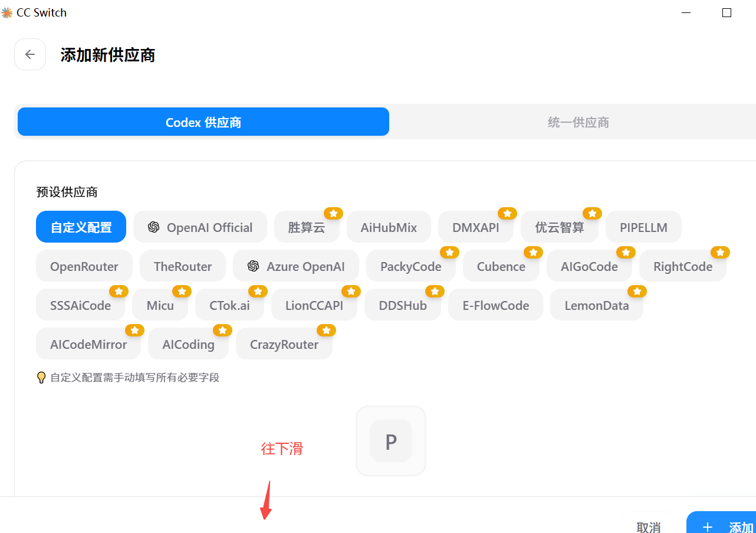Click the star badge on AICoding

[x=222, y=330]
